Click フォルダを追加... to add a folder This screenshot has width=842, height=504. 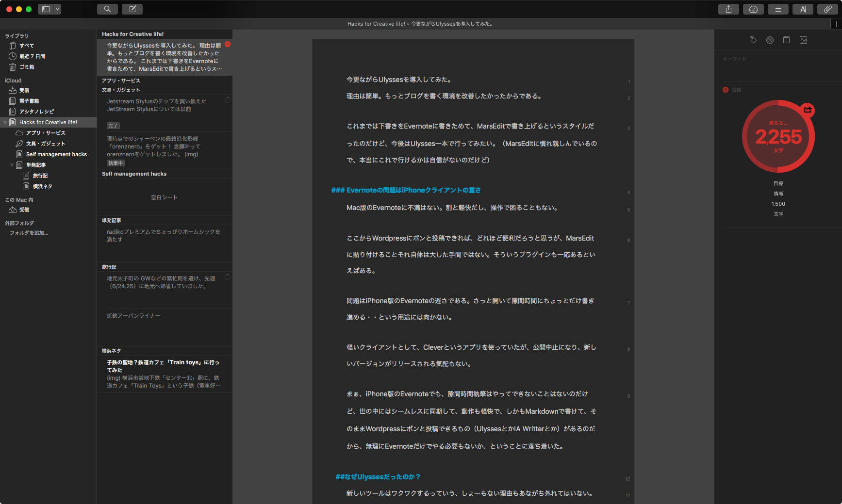[x=29, y=233]
